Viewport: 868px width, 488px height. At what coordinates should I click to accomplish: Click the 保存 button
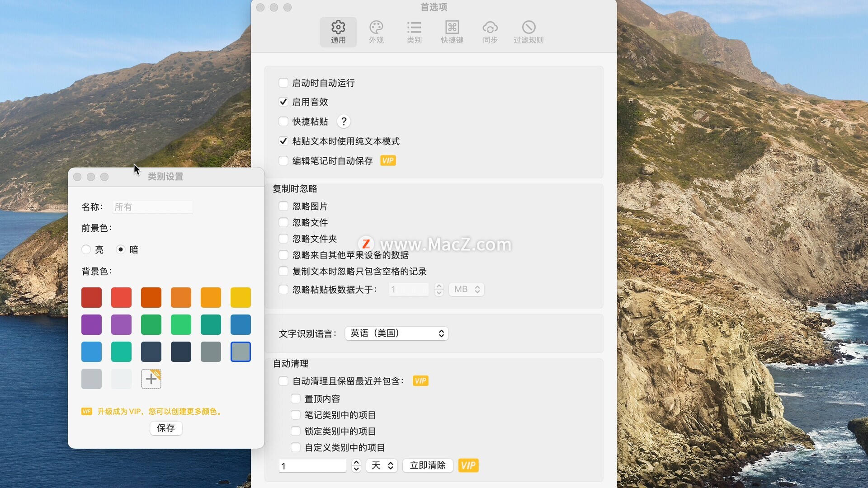pyautogui.click(x=166, y=428)
